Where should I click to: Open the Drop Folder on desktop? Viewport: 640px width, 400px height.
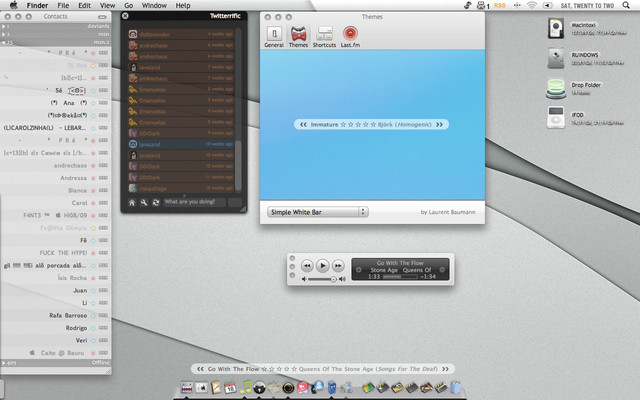[x=557, y=90]
